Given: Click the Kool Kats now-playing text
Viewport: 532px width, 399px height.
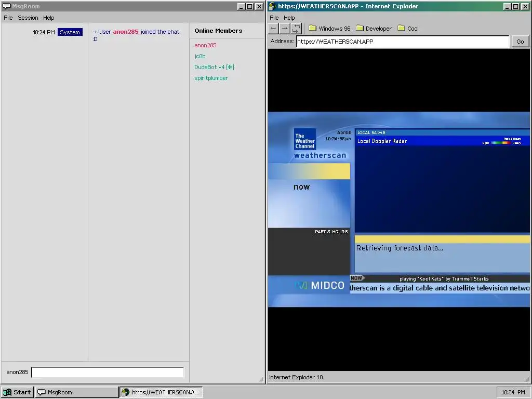Looking at the screenshot, I should [444, 279].
